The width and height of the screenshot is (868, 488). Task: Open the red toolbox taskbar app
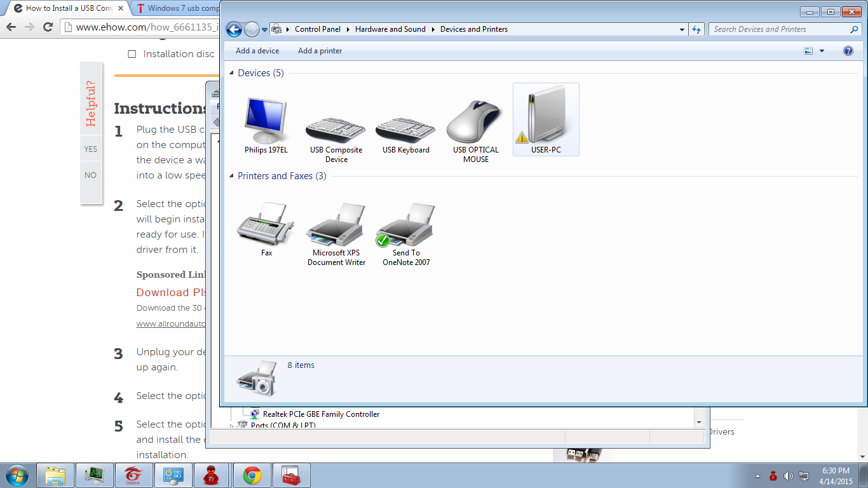292,475
